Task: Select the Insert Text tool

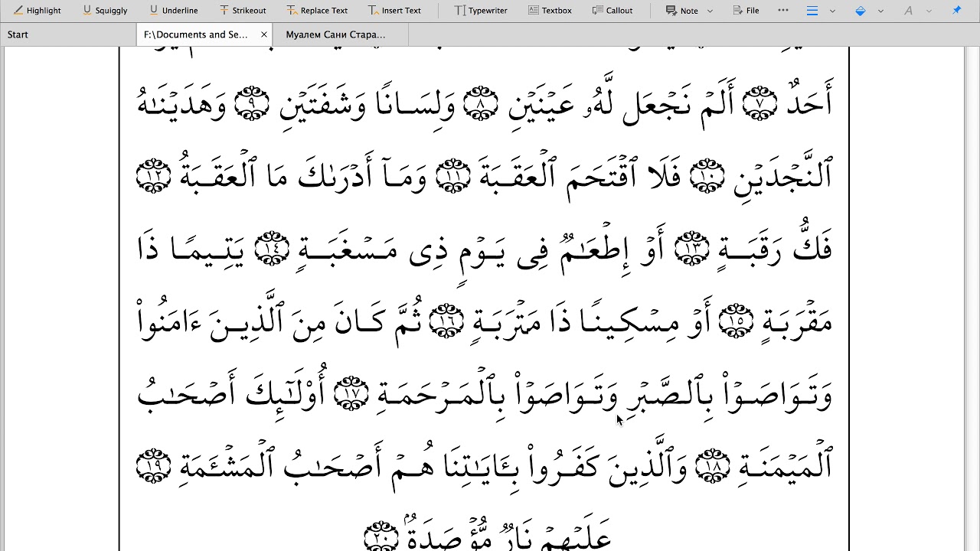Action: point(394,11)
